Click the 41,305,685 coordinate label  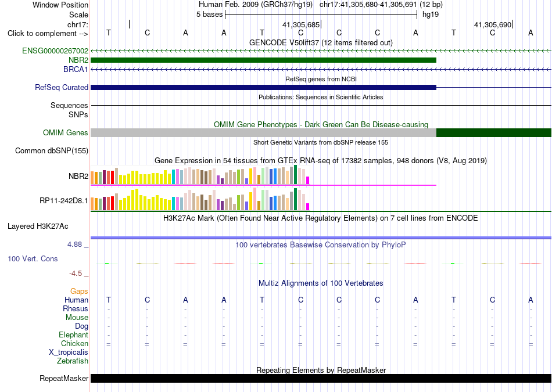pos(301,24)
